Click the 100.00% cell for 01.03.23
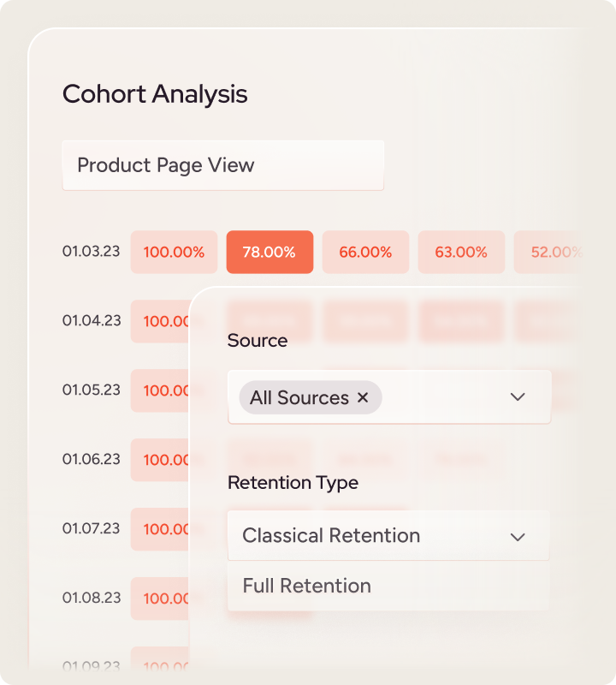616x685 pixels. 174,252
